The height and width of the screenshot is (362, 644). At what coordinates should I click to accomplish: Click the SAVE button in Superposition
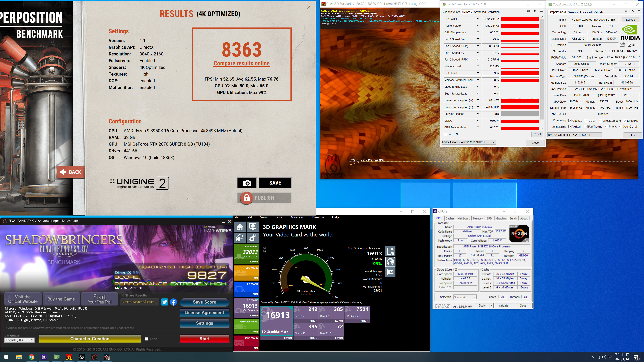pos(275,183)
